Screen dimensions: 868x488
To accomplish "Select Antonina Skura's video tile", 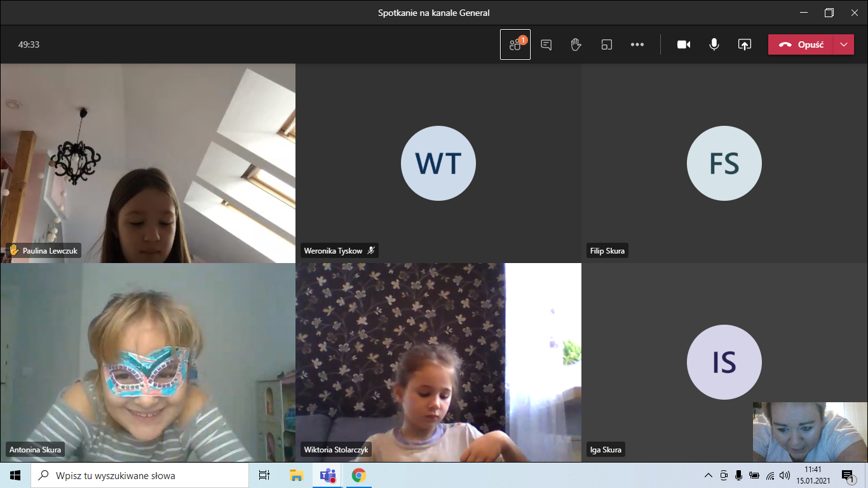I will 147,362.
